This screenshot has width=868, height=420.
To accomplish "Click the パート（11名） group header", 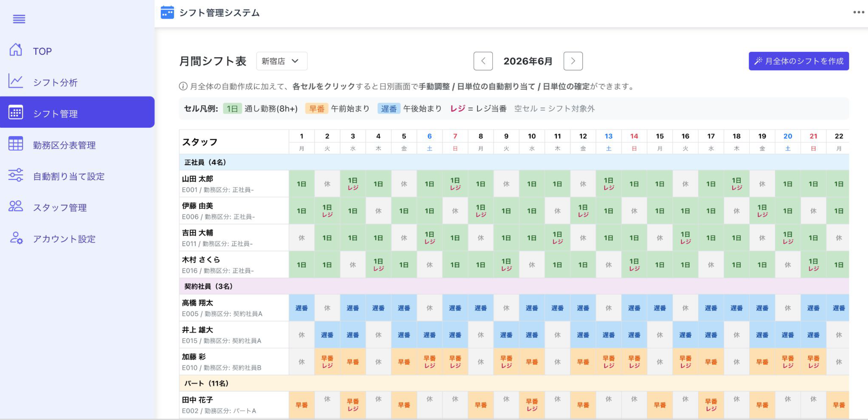I will pos(514,383).
